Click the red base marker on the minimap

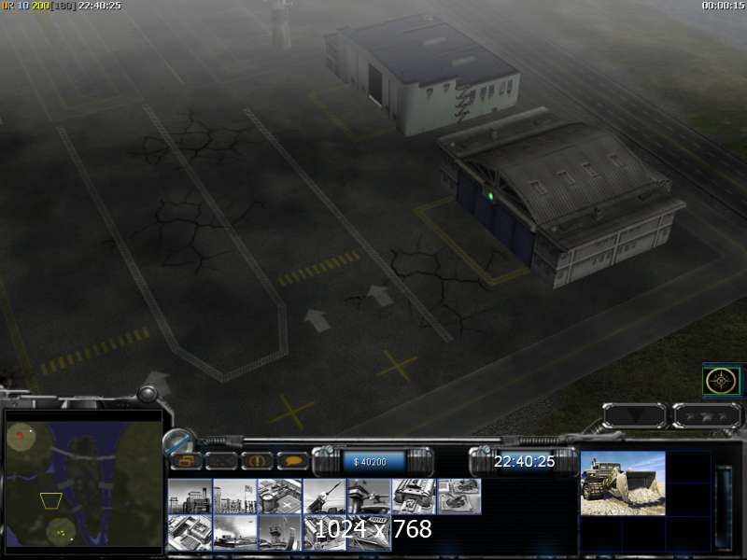point(20,435)
